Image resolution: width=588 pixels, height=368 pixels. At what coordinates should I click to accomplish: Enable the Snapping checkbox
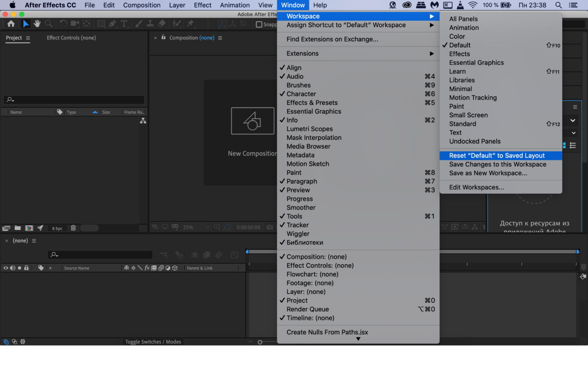[x=259, y=25]
